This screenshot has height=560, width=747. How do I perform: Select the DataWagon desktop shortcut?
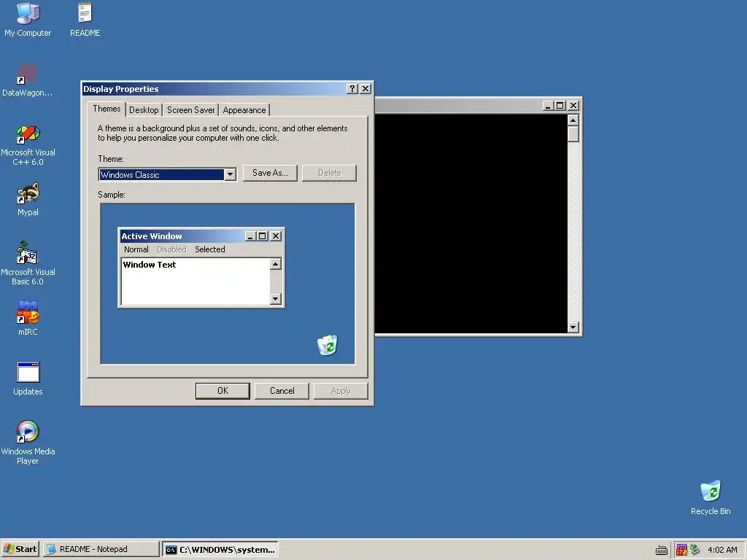pos(28,79)
